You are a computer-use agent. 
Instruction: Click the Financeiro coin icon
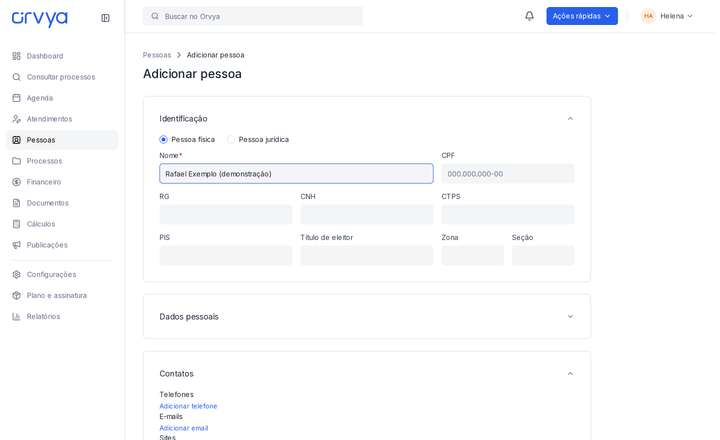click(x=17, y=182)
